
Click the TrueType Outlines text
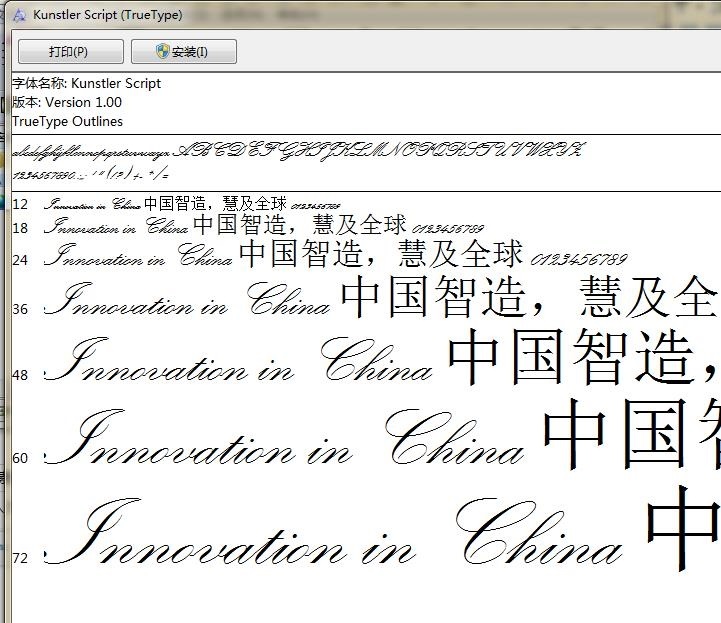click(68, 121)
